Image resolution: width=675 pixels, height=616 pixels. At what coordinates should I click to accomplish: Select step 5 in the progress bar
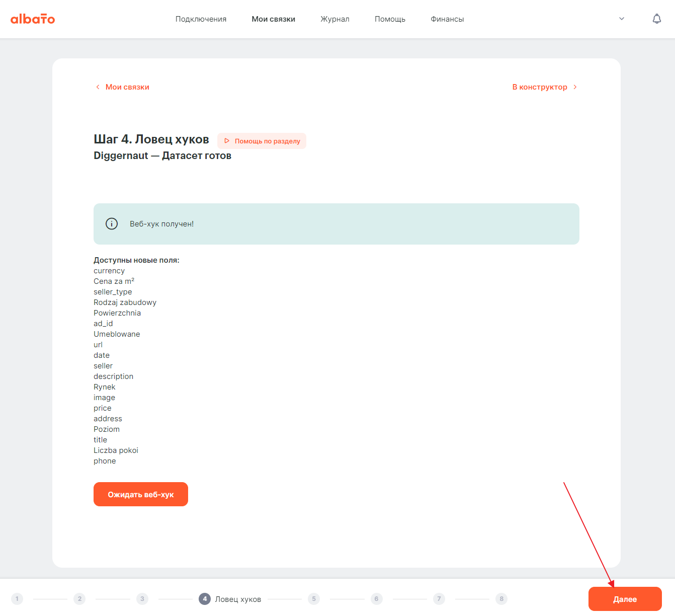(x=314, y=599)
